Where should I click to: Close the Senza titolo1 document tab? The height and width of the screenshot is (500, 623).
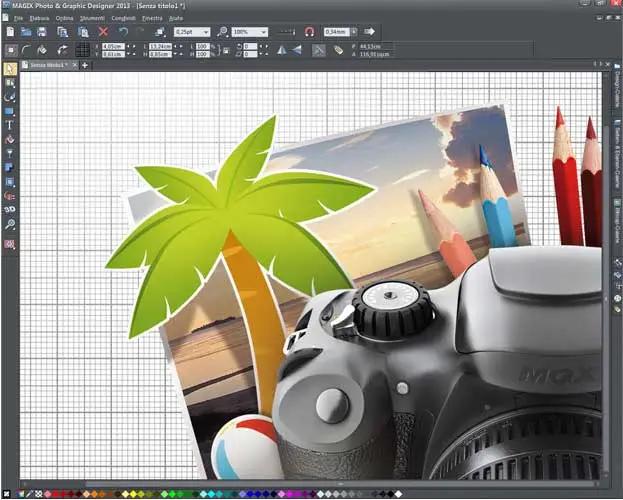(x=75, y=65)
